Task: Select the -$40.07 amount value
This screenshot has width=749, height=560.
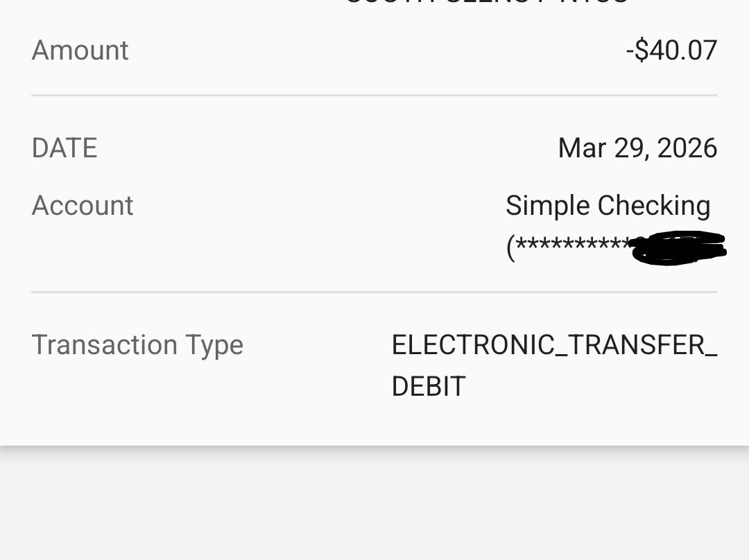Action: [671, 51]
